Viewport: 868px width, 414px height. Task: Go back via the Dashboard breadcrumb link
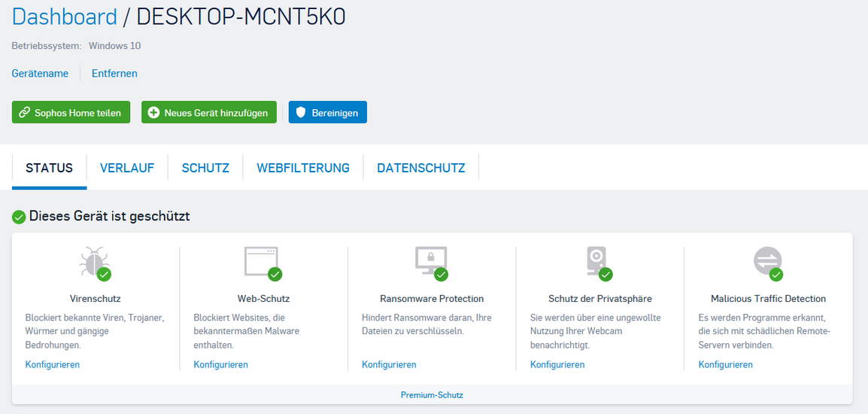pos(64,17)
